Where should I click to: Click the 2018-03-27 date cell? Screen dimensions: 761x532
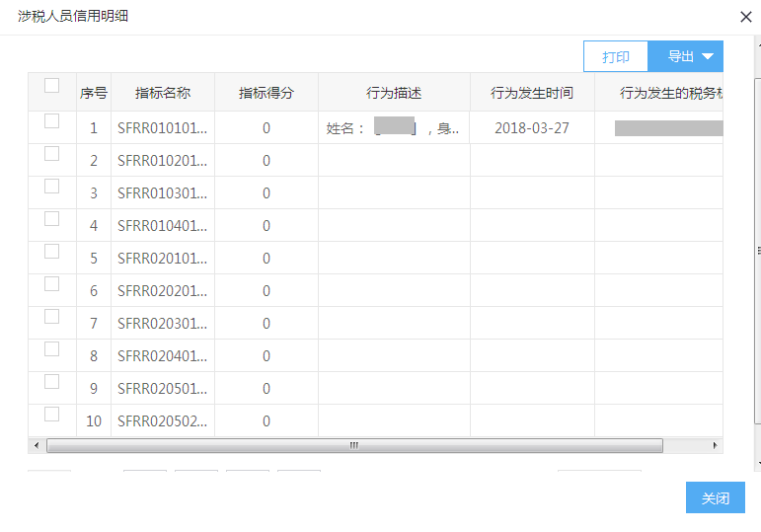532,128
